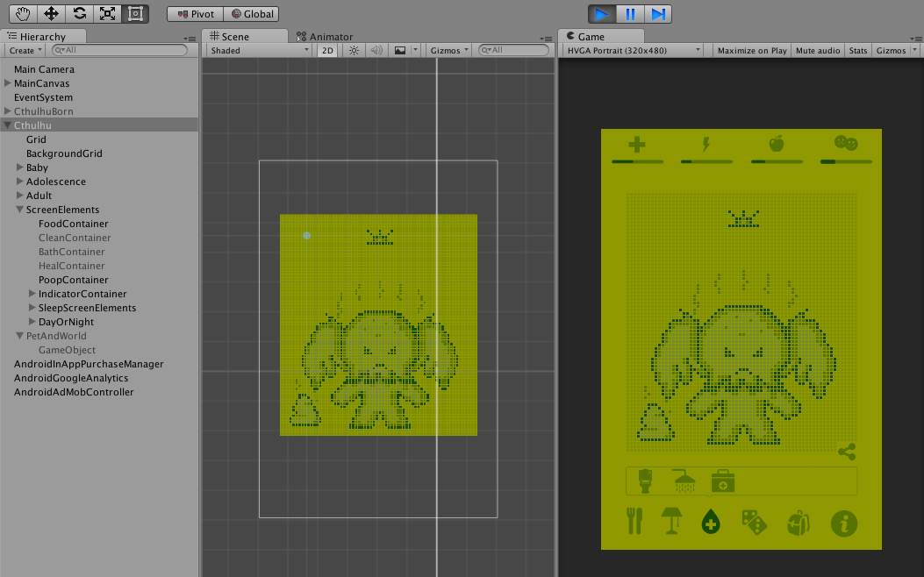The width and height of the screenshot is (924, 577).
Task: Expand the SleepScreenElements object
Action: [32, 307]
